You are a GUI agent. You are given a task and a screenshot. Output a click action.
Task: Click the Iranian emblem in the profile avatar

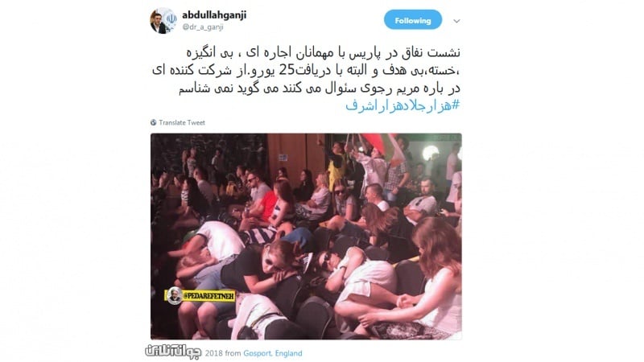pos(171,19)
